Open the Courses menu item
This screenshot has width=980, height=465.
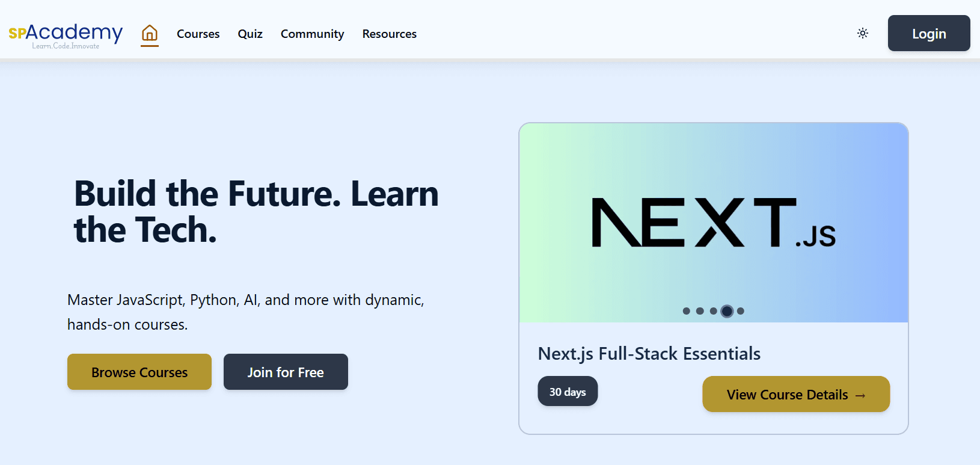pyautogui.click(x=198, y=34)
